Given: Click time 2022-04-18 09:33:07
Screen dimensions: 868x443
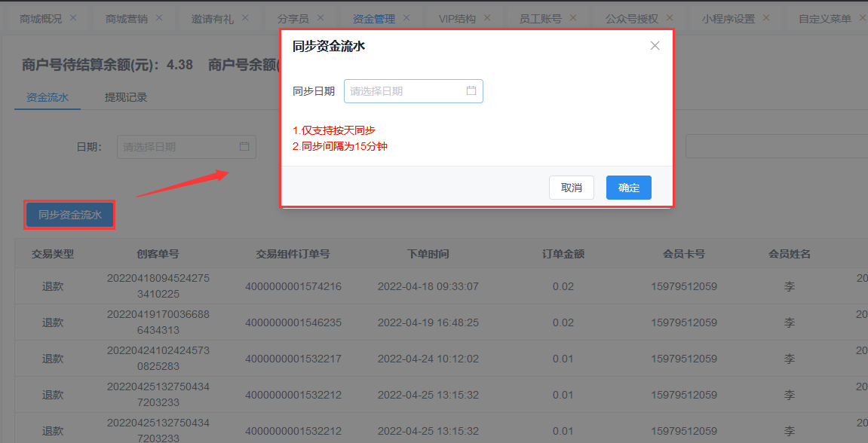Looking at the screenshot, I should point(428,286).
